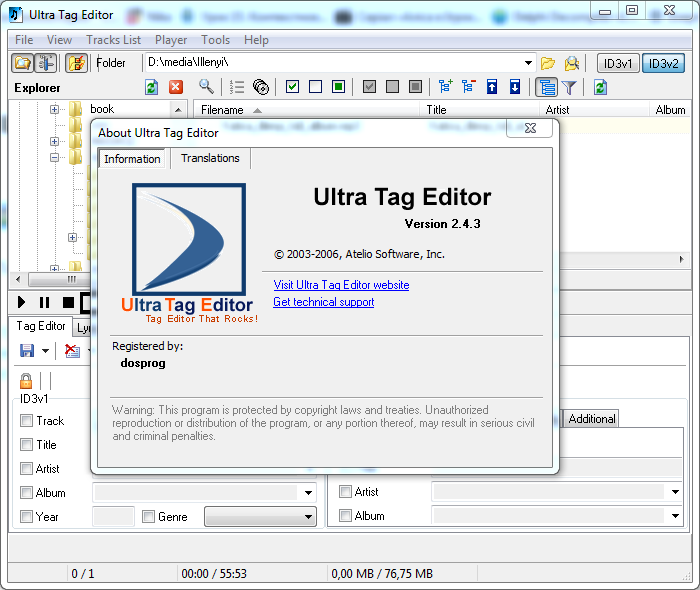Open the Folder path dropdown
The image size is (700, 590).
point(529,63)
